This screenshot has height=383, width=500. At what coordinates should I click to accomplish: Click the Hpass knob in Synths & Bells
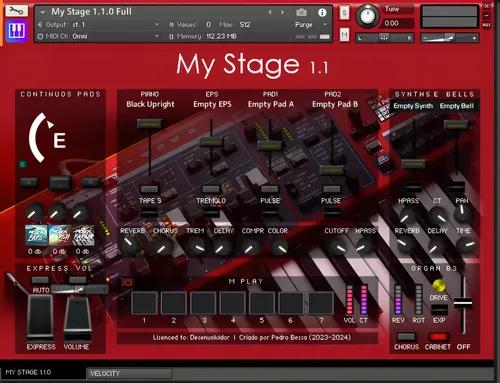click(x=406, y=216)
